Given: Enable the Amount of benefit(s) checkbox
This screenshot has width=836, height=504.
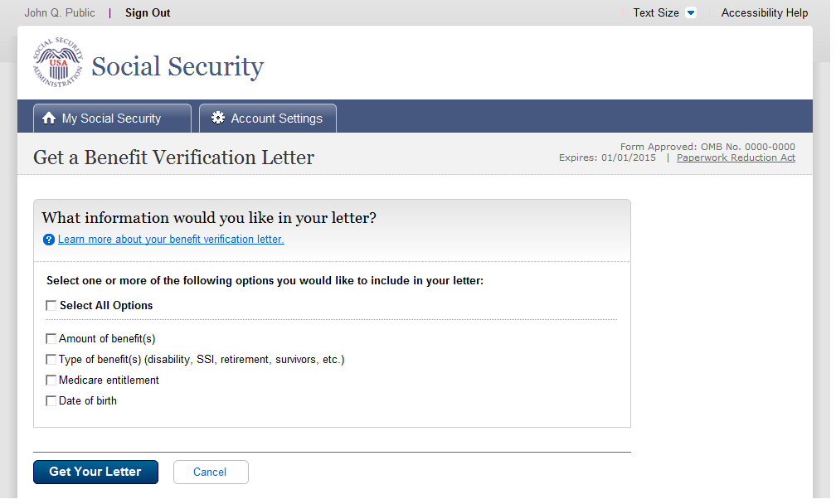Looking at the screenshot, I should point(51,339).
